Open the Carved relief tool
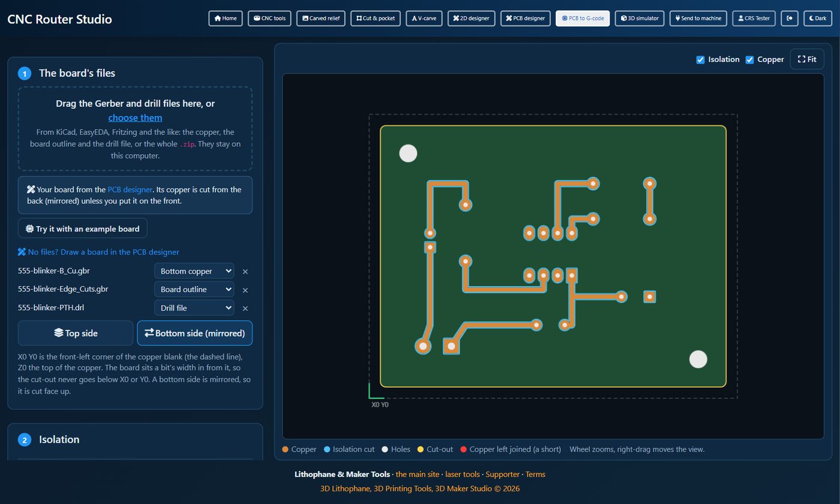Screen dimensions: 840x504 (x=321, y=18)
